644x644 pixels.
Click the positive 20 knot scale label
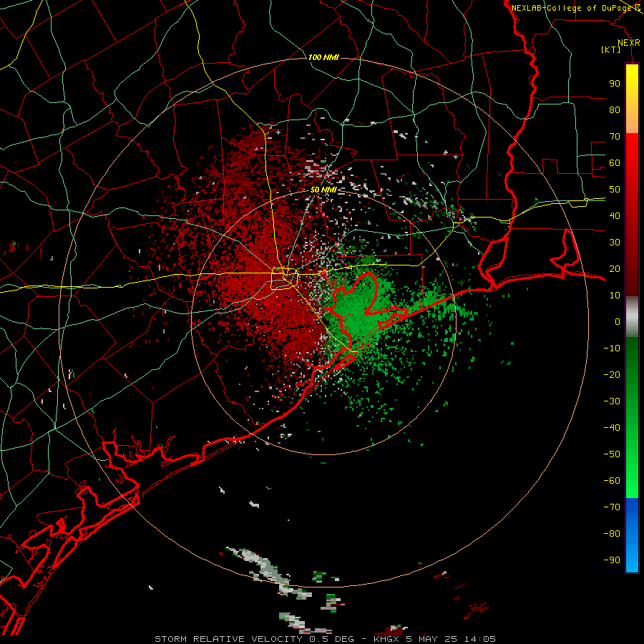pos(615,268)
